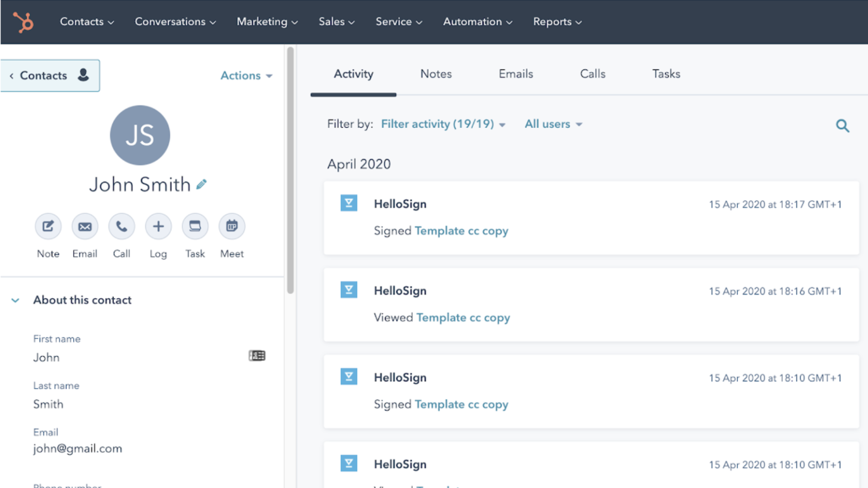Open the Email compose icon
The image size is (868, 488).
point(85,227)
